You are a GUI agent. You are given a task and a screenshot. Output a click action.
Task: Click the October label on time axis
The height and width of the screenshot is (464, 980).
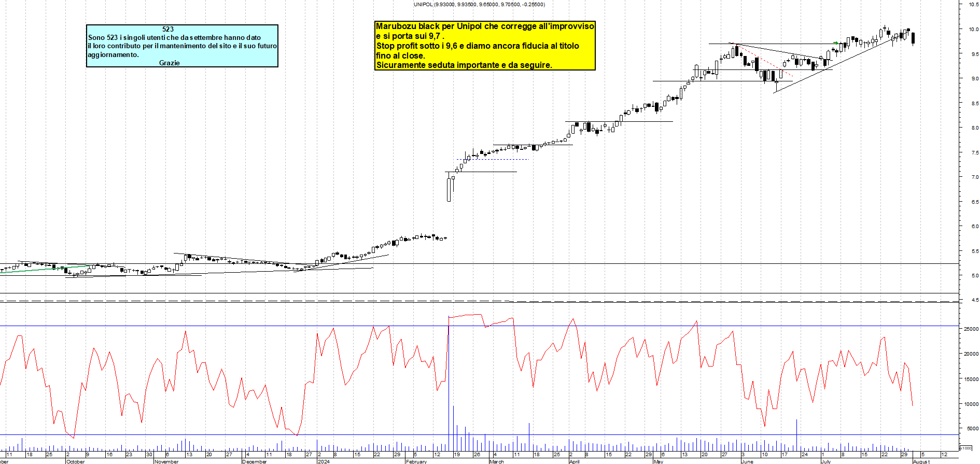click(x=75, y=461)
